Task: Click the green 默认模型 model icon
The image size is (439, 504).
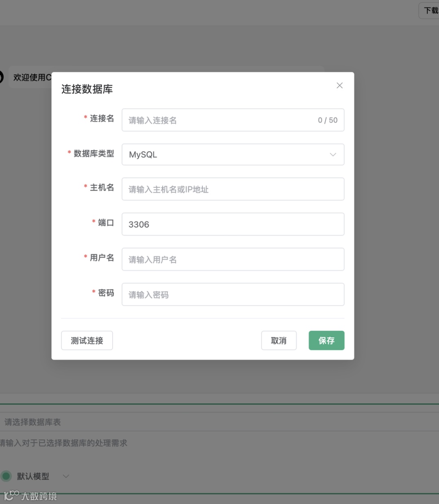Action: click(6, 476)
